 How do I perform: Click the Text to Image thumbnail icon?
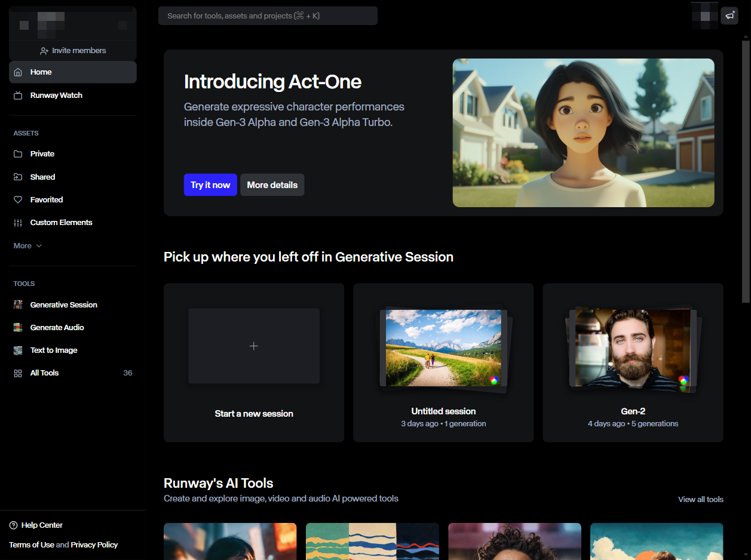click(18, 350)
